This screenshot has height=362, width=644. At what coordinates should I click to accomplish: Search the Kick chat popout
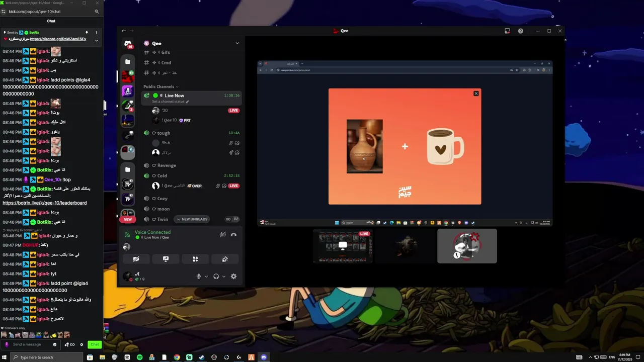[x=97, y=12]
